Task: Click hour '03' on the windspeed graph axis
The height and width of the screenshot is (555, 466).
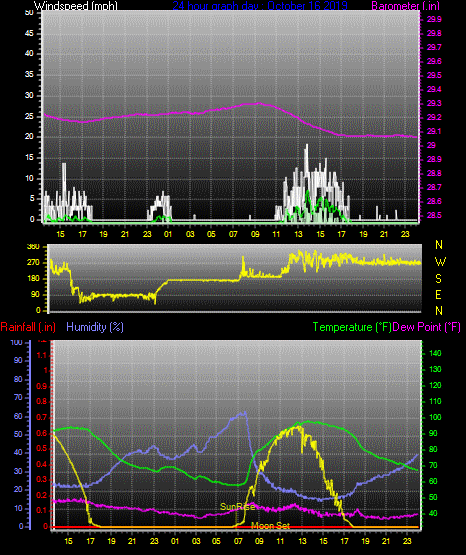Action: pos(190,234)
